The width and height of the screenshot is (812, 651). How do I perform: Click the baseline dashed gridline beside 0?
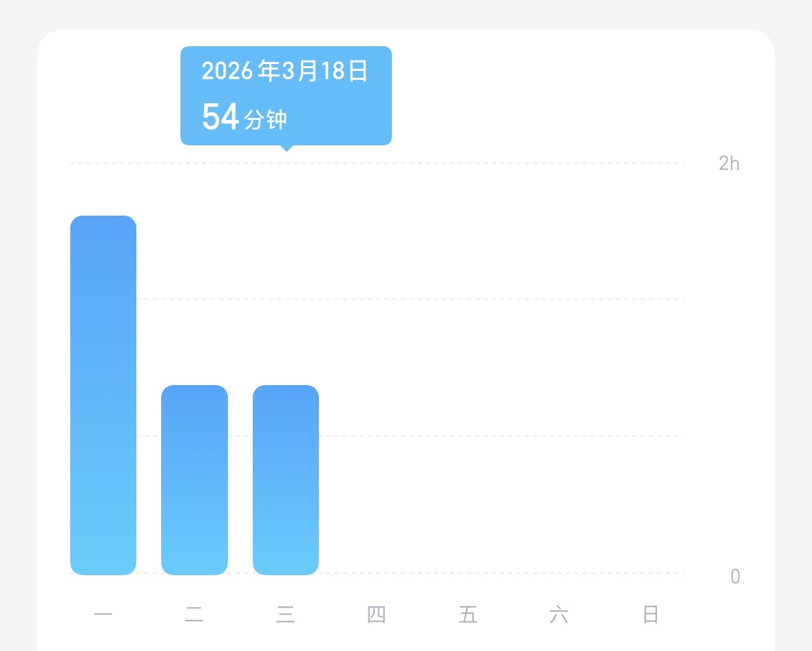tap(482, 572)
